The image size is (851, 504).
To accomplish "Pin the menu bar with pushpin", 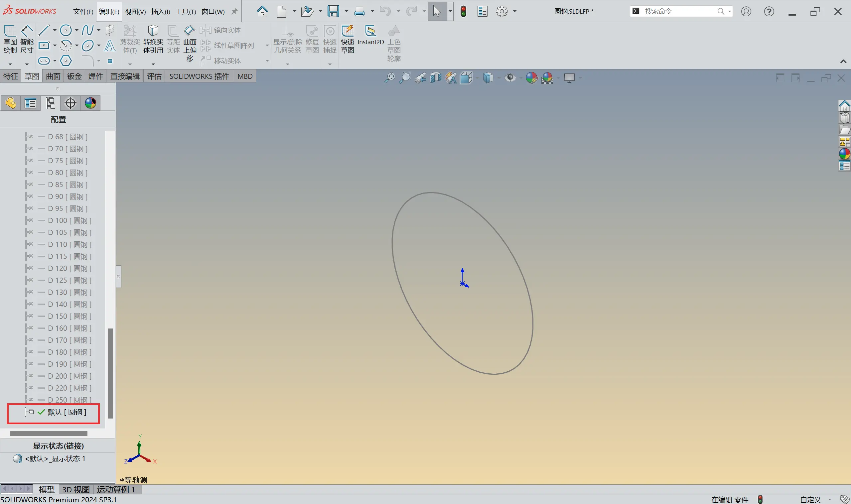I will [x=234, y=11].
